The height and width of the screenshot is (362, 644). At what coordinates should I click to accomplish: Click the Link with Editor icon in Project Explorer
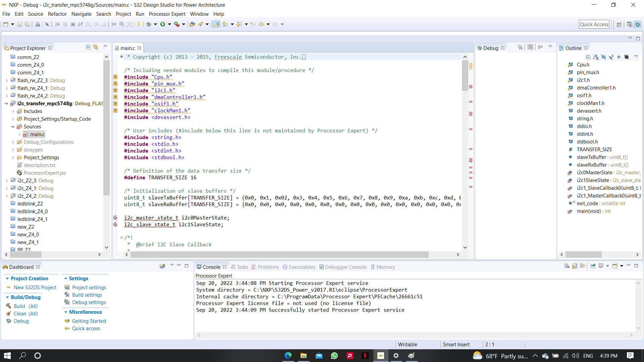click(96, 47)
